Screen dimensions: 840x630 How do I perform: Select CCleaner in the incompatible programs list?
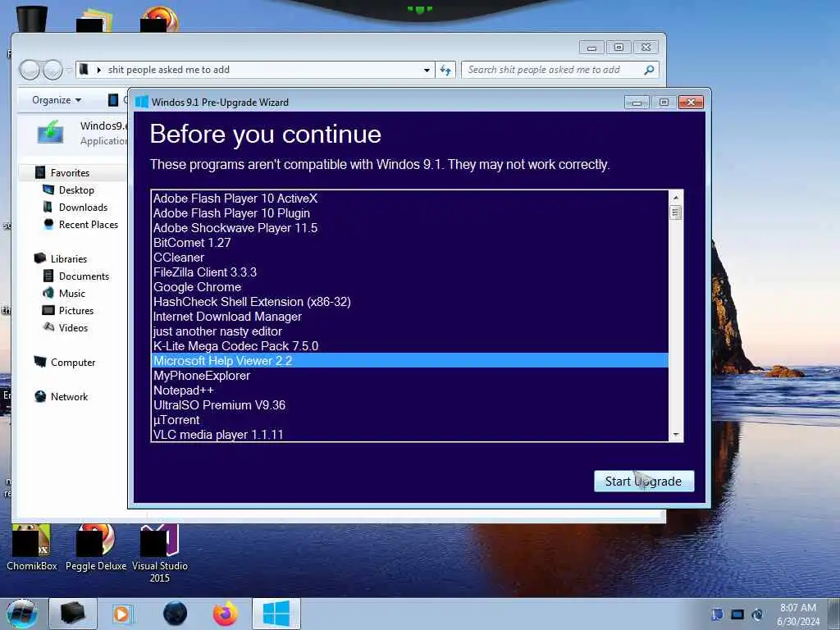[410, 257]
